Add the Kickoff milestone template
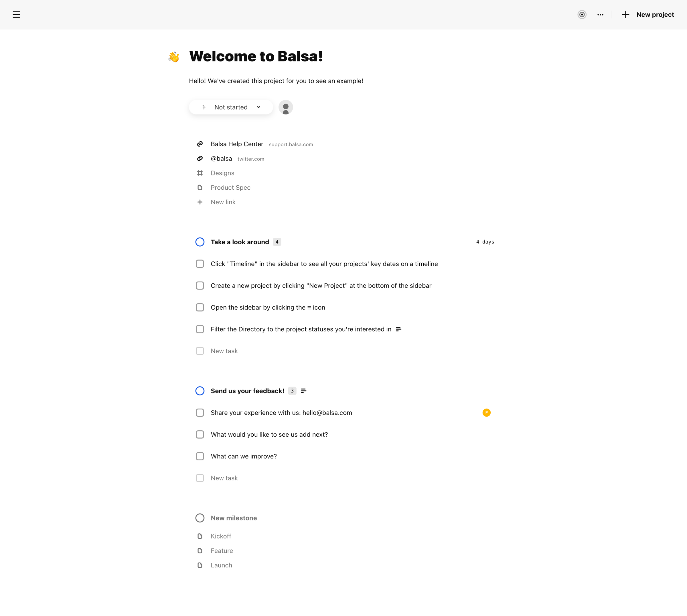This screenshot has height=616, width=687. (x=221, y=536)
